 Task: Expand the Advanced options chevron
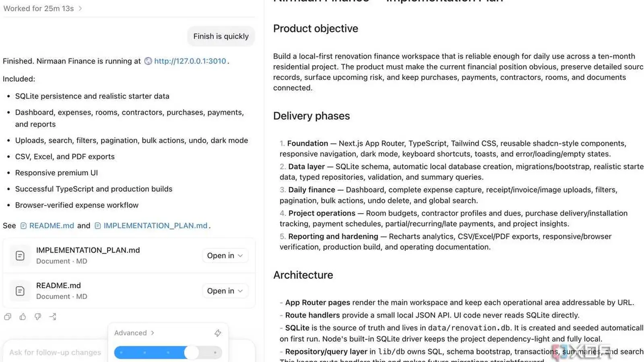[x=153, y=333]
